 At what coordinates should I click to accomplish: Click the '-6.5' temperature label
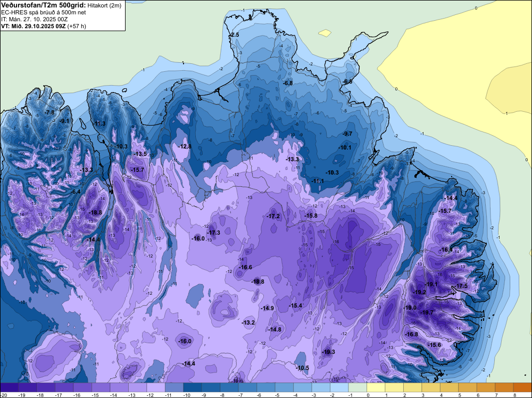click(x=347, y=82)
